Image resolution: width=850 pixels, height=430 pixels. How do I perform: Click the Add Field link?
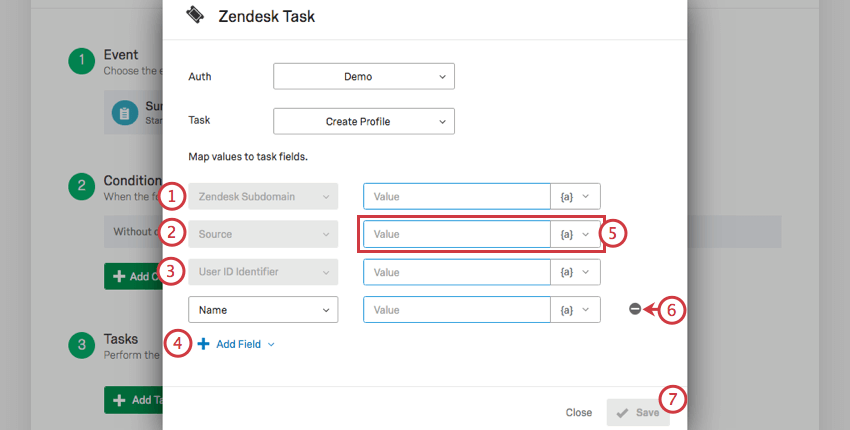[x=240, y=344]
